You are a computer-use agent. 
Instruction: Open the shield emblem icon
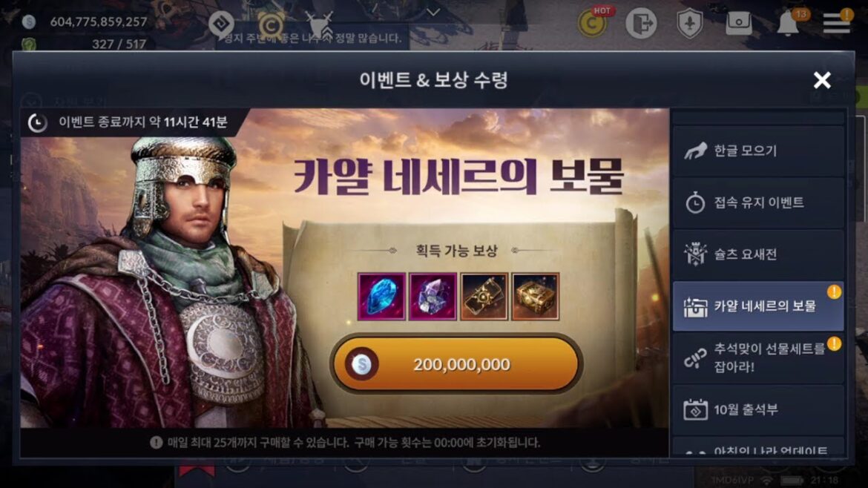click(690, 24)
